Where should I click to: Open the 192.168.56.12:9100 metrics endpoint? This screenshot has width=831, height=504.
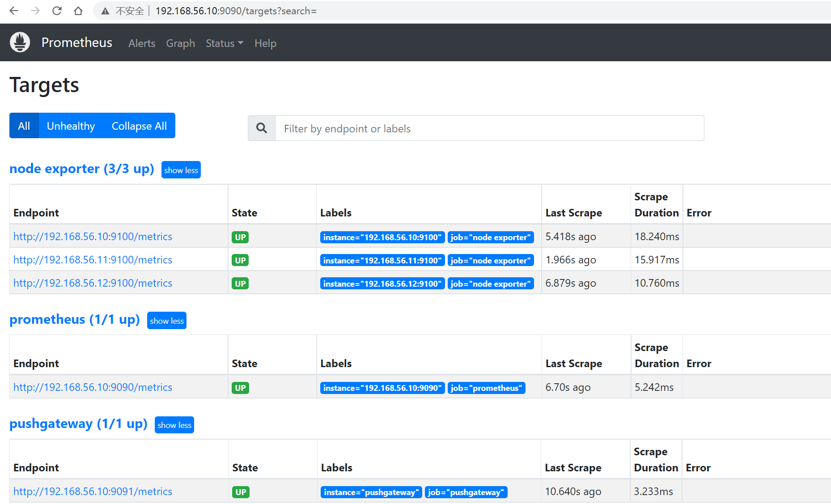[93, 283]
